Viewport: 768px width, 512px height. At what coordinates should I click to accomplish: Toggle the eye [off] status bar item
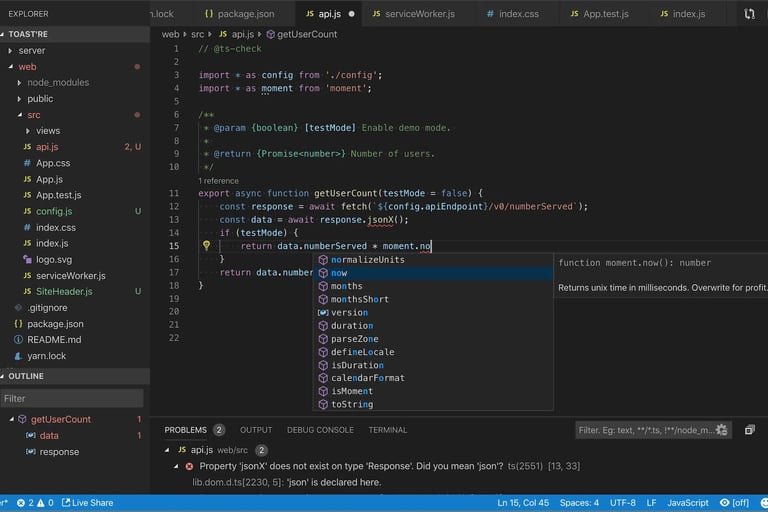coord(734,502)
